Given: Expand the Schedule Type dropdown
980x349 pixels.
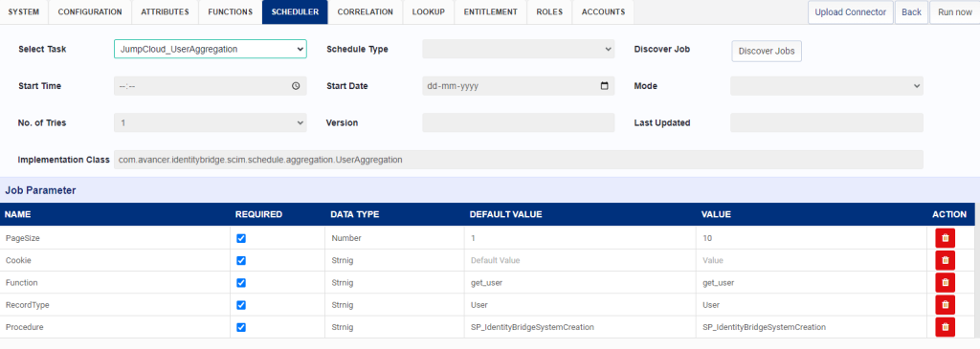Looking at the screenshot, I should click(x=518, y=50).
